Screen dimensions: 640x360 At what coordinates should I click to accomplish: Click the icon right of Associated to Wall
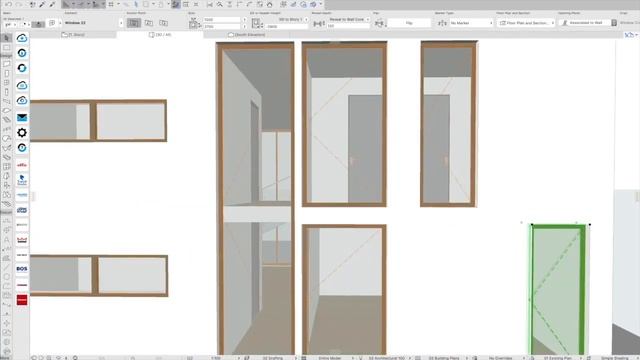pyautogui.click(x=614, y=23)
